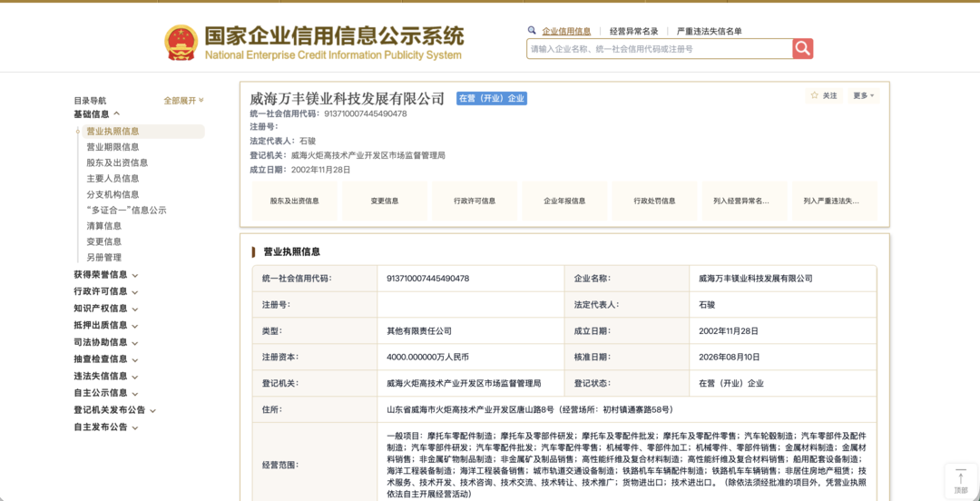Screen dimensions: 980x501
Task: Click the star 关注 follow button
Action: pyautogui.click(x=824, y=95)
